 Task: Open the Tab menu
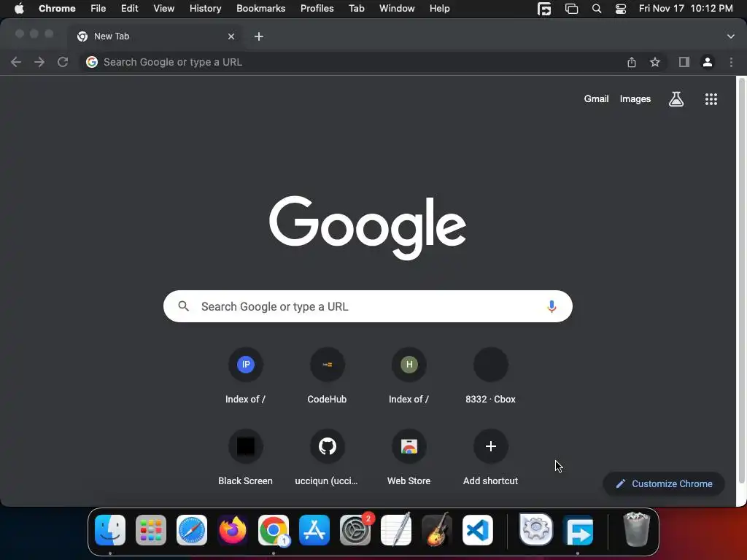click(356, 9)
